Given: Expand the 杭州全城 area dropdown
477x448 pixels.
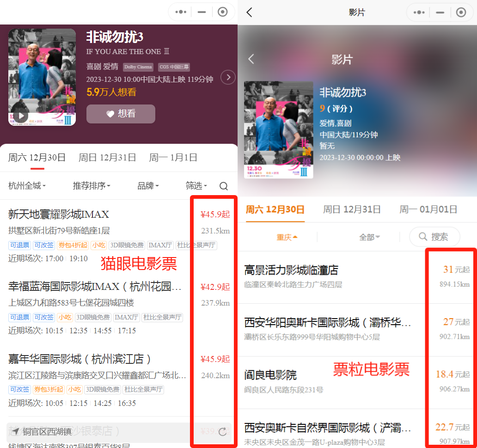Looking at the screenshot, I should [x=27, y=186].
